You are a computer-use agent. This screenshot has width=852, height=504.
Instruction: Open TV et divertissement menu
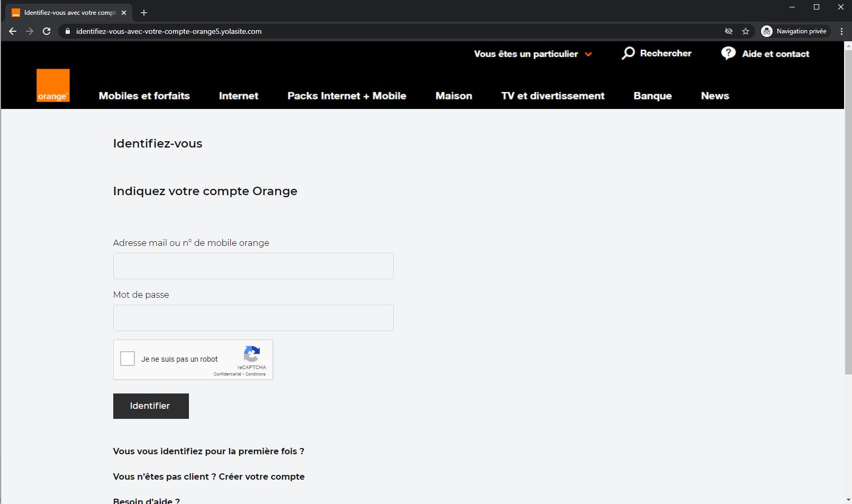[552, 96]
